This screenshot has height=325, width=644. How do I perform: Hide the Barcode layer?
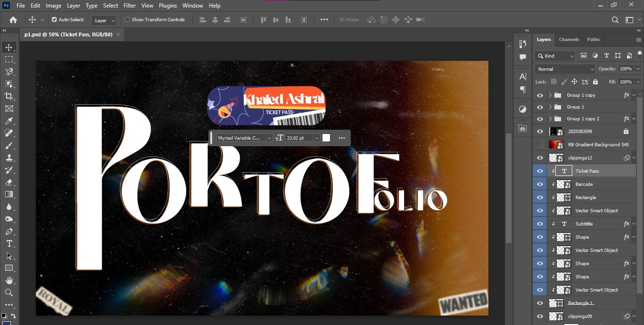tap(540, 184)
